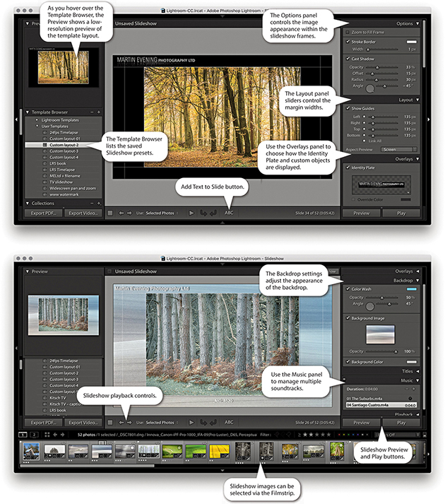Image resolution: width=445 pixels, height=504 pixels.
Task: Open grid view icon in filmstrip bar
Action: [47, 435]
